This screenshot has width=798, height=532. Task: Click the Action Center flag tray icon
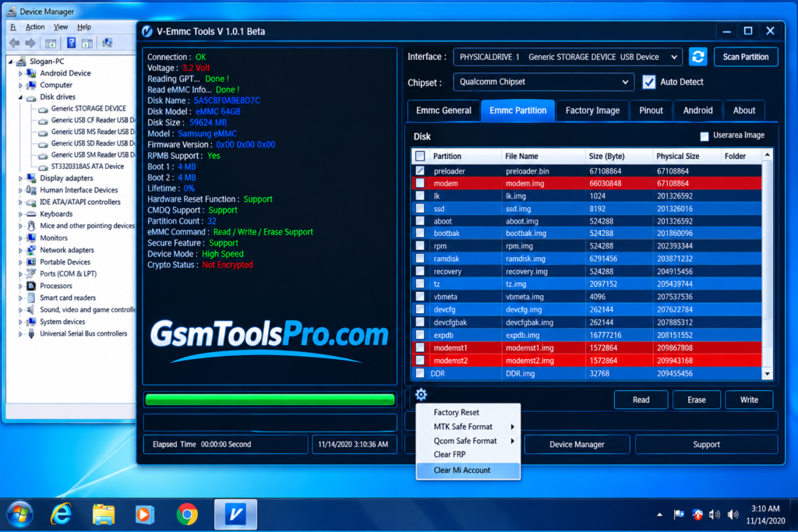pyautogui.click(x=679, y=515)
